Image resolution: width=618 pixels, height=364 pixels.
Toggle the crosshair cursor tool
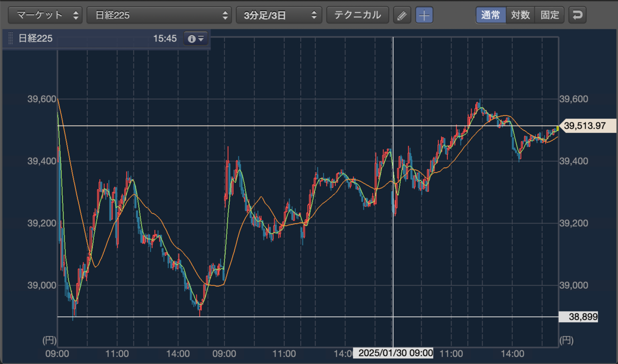pos(424,15)
